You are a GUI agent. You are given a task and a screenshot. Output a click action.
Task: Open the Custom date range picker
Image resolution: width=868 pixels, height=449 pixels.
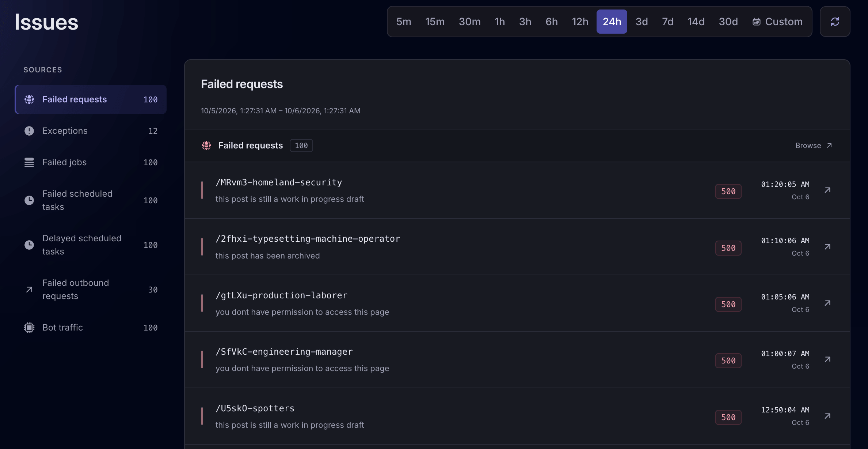pyautogui.click(x=777, y=22)
